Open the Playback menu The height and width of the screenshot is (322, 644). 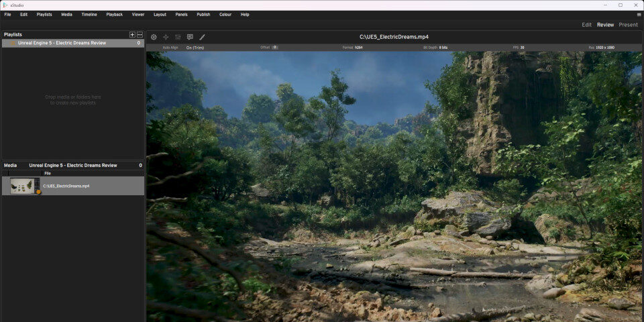114,14
